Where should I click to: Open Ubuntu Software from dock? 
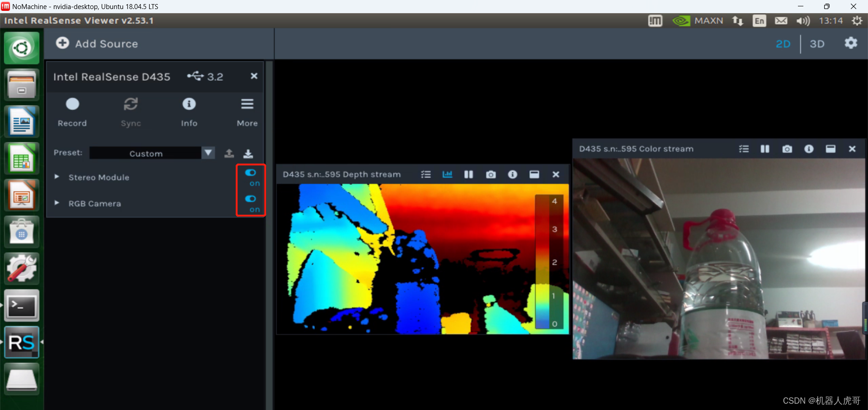tap(22, 232)
